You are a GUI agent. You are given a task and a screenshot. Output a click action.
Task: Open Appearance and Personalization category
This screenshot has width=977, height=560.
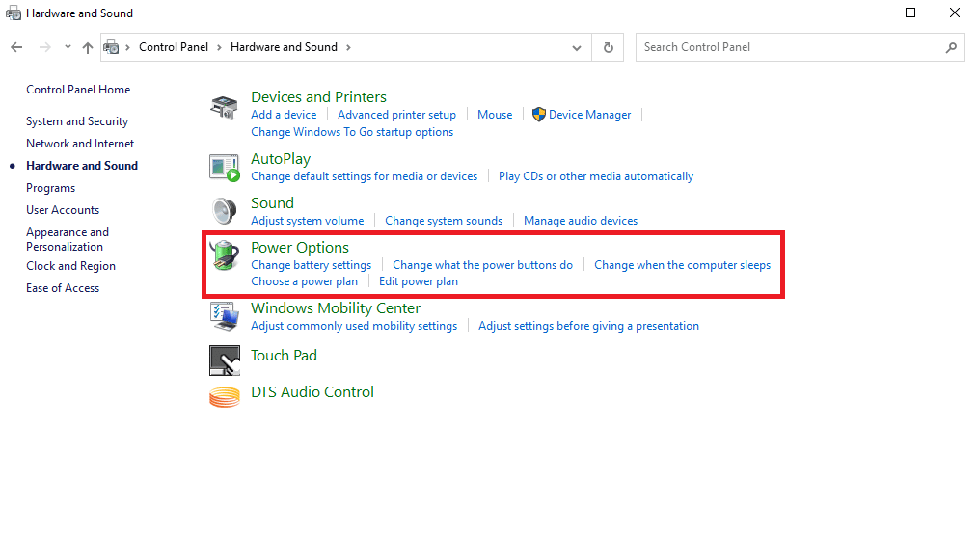(x=68, y=239)
